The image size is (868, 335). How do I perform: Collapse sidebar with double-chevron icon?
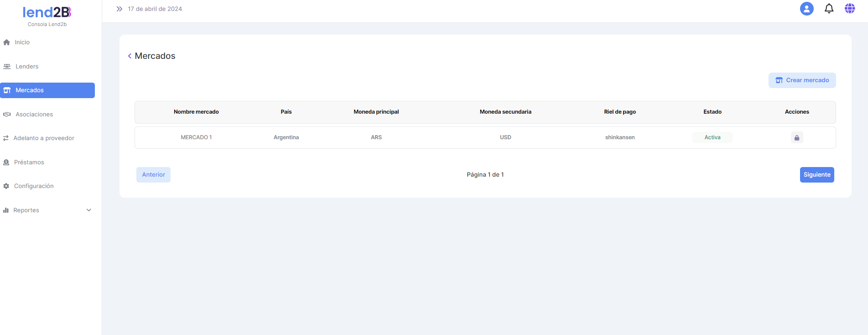click(x=120, y=9)
